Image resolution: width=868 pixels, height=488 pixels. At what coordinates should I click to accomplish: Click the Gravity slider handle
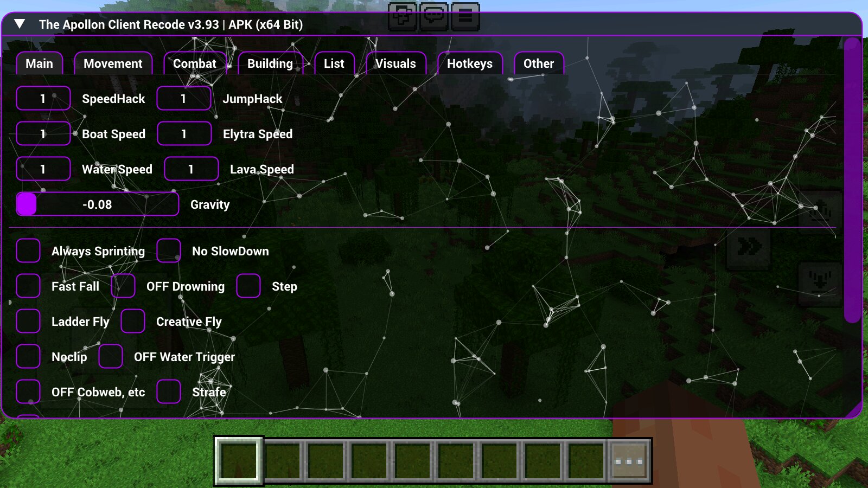pos(27,204)
